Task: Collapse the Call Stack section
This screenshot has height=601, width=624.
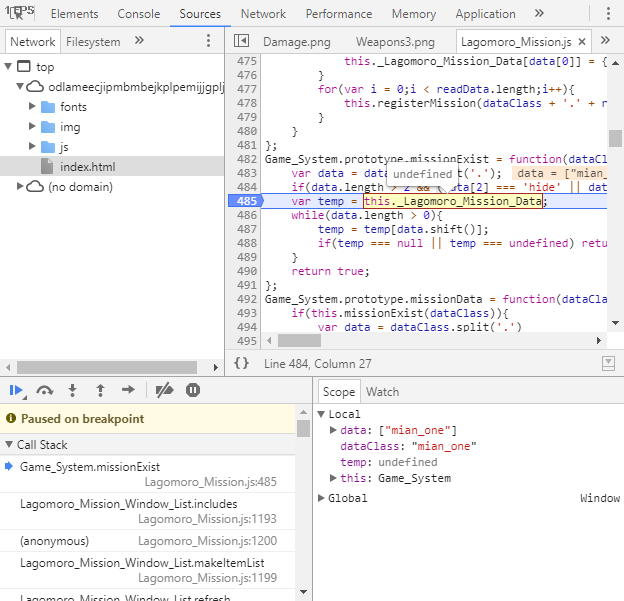Action: [x=9, y=444]
